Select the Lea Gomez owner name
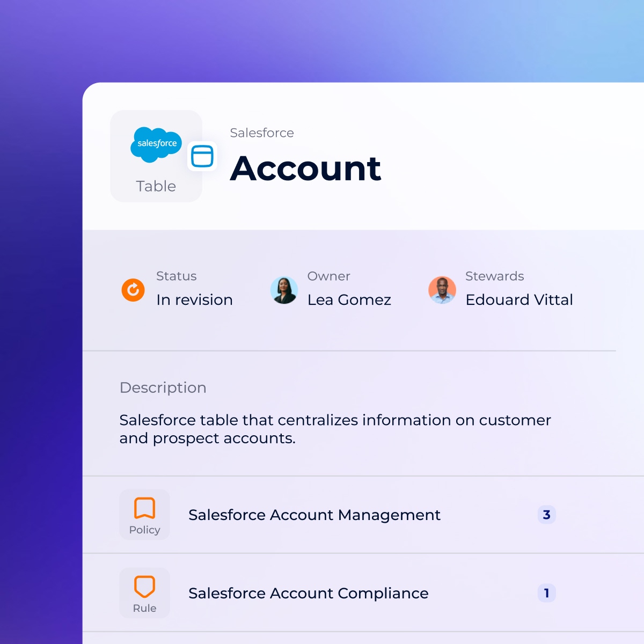The height and width of the screenshot is (644, 644). click(349, 299)
